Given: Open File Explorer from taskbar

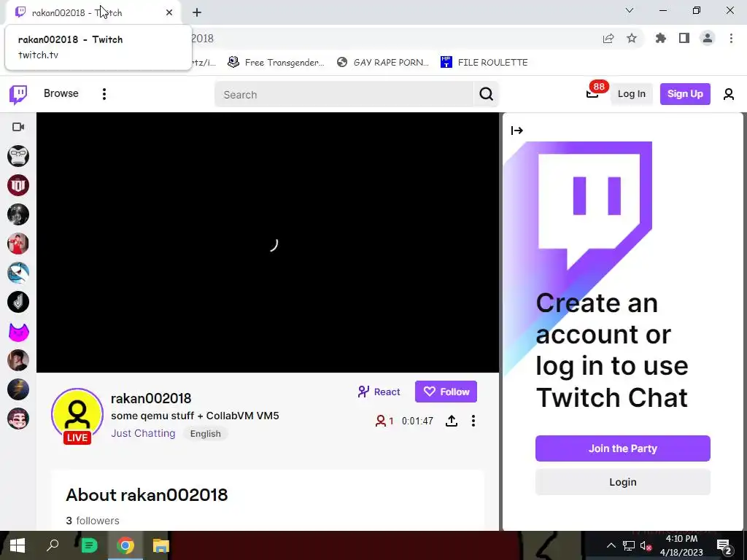Looking at the screenshot, I should tap(161, 545).
